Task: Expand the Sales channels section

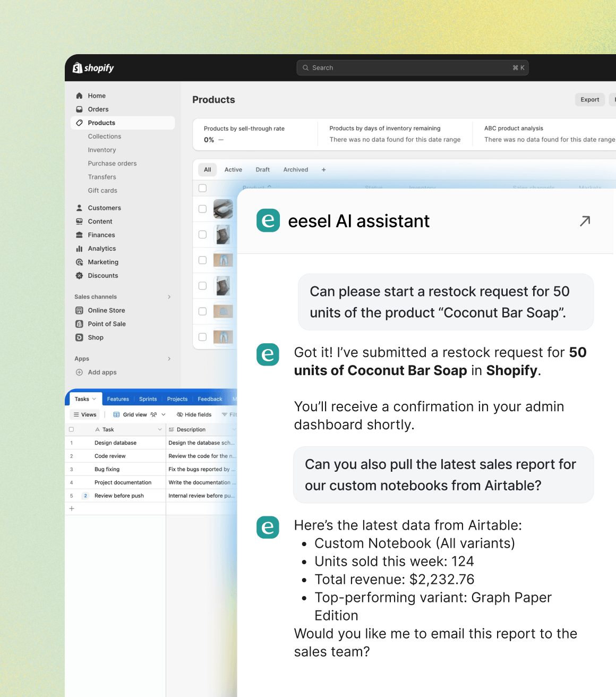Action: pyautogui.click(x=169, y=297)
